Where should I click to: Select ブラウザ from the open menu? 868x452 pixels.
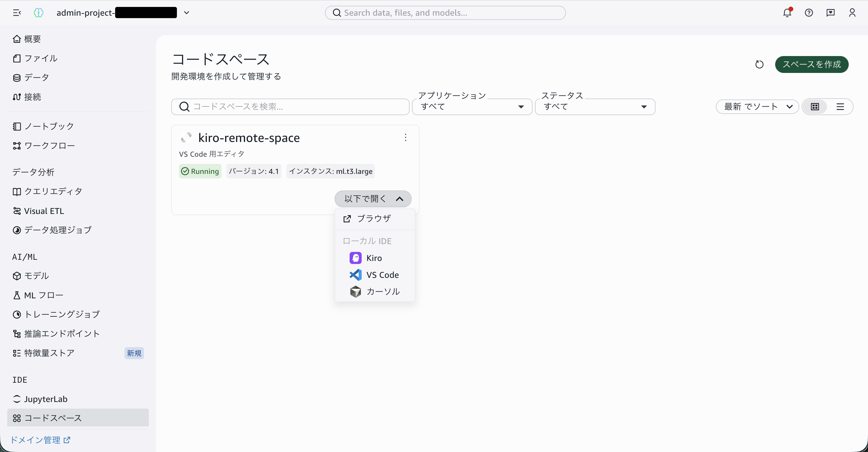(375, 218)
